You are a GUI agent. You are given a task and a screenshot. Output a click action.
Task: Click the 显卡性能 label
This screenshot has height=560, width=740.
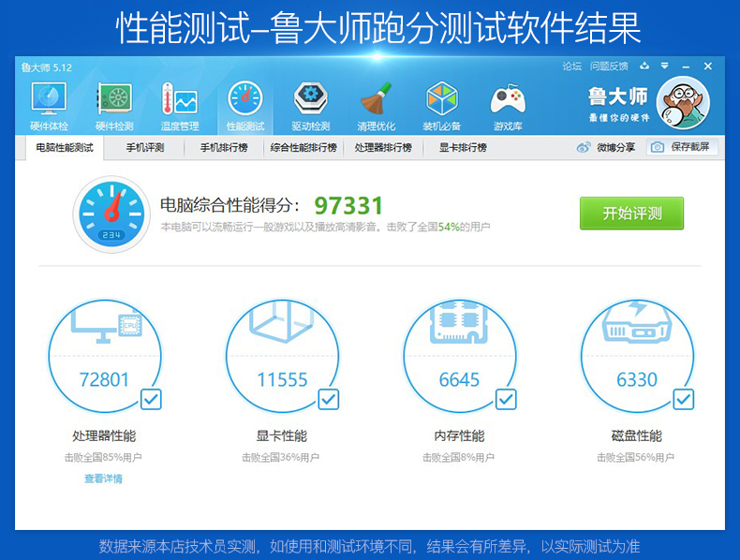point(282,436)
